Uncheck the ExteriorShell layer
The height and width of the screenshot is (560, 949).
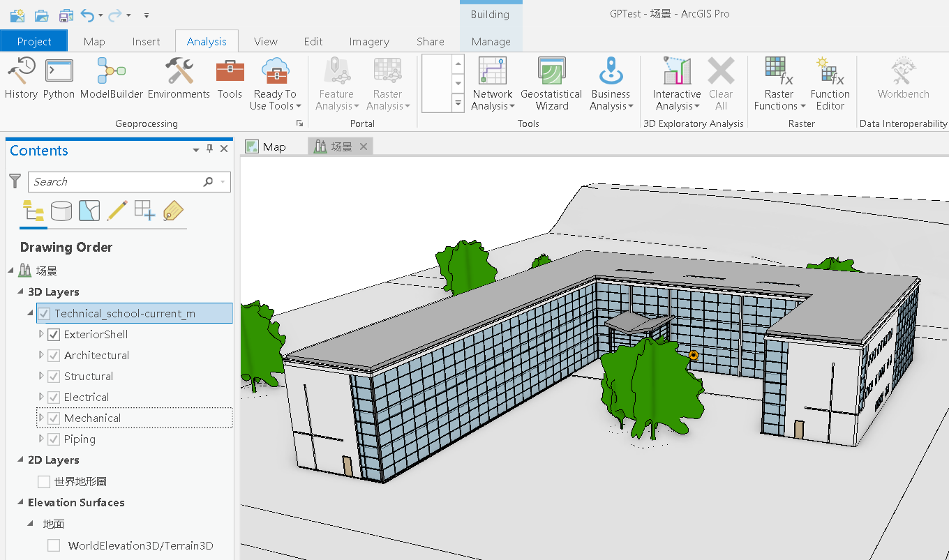[x=54, y=334]
